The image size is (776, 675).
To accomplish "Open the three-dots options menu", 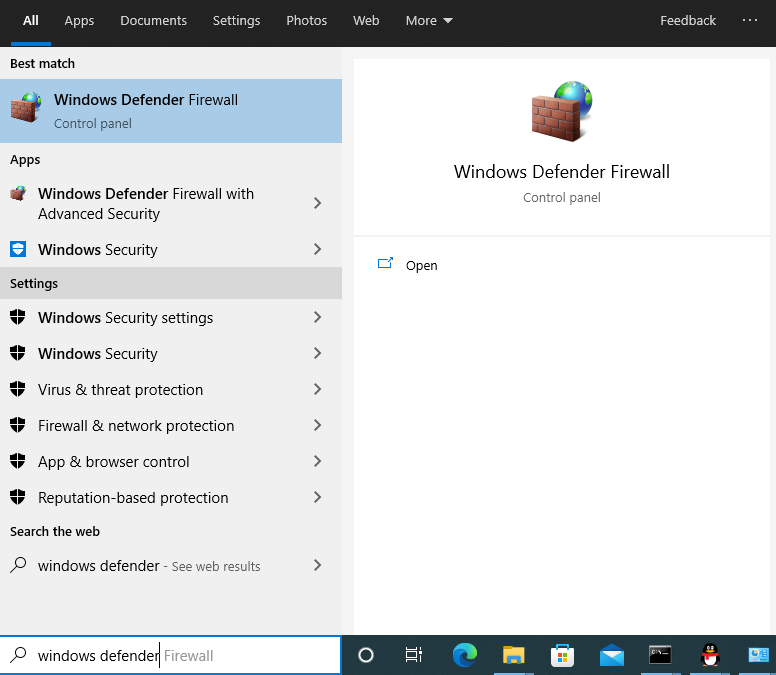I will (750, 20).
